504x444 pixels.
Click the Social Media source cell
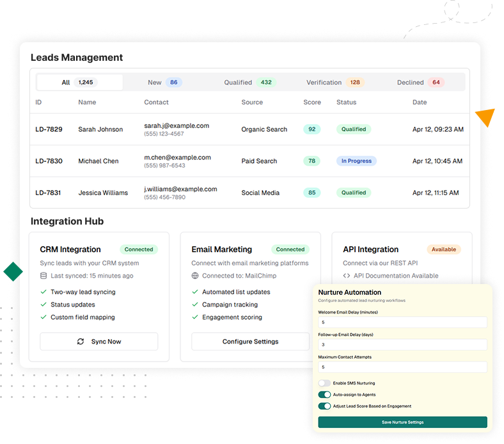(261, 193)
